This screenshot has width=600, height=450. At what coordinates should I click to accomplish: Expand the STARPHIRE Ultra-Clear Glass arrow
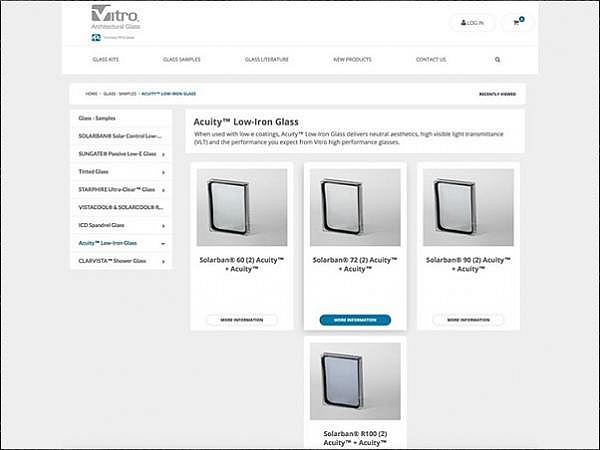tap(163, 190)
